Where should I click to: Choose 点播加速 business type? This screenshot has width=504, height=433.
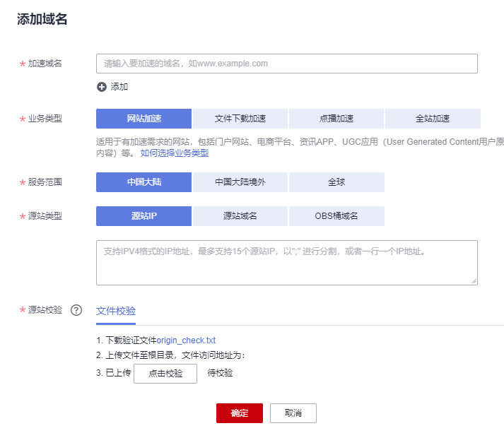(336, 119)
